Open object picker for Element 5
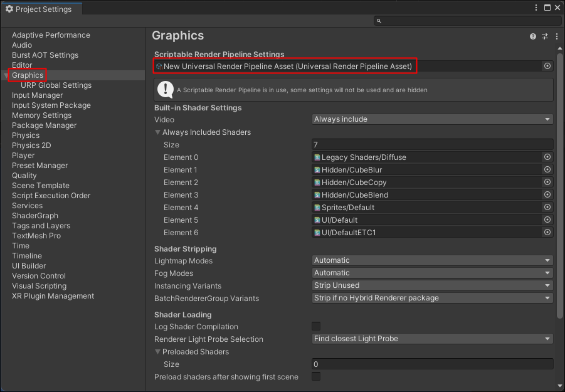This screenshot has width=565, height=392. point(547,220)
